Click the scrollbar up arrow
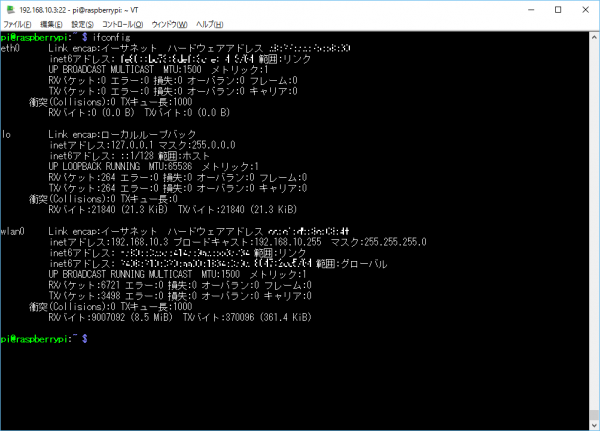 coord(594,38)
